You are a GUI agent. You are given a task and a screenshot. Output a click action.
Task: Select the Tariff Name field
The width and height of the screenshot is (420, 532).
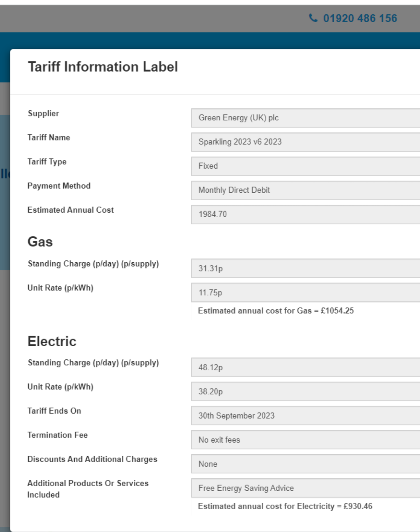(305, 142)
